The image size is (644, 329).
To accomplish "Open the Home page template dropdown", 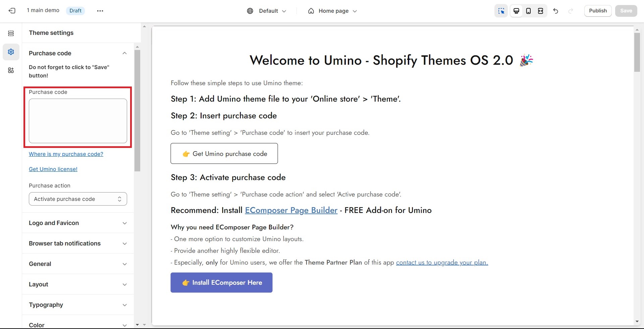I will [x=332, y=11].
